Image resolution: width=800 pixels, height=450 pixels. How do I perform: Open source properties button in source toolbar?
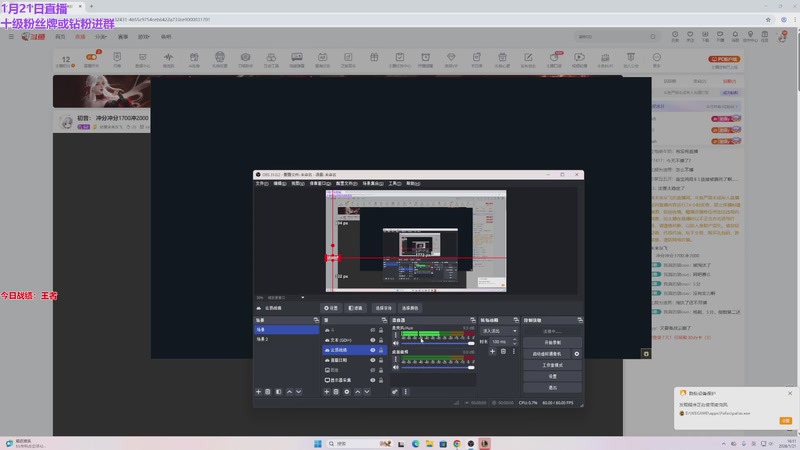331,308
